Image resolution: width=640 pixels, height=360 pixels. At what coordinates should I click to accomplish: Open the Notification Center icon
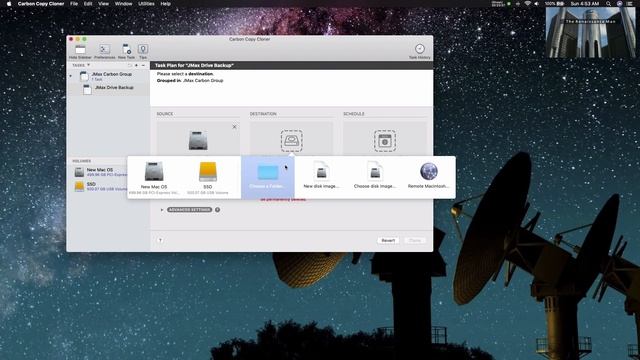(630, 4)
